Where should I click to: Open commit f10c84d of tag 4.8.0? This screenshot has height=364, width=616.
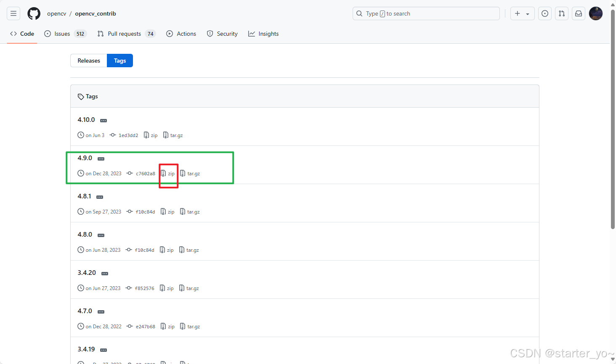pos(140,250)
